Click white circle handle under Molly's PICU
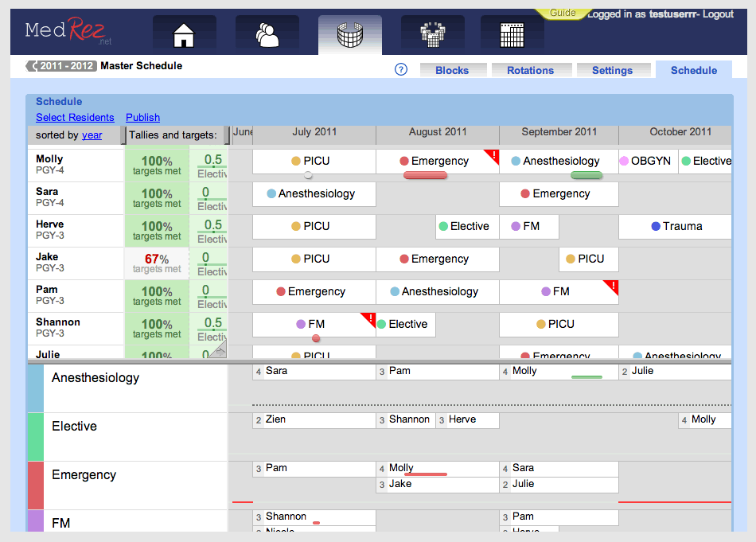The image size is (756, 542). 308,175
